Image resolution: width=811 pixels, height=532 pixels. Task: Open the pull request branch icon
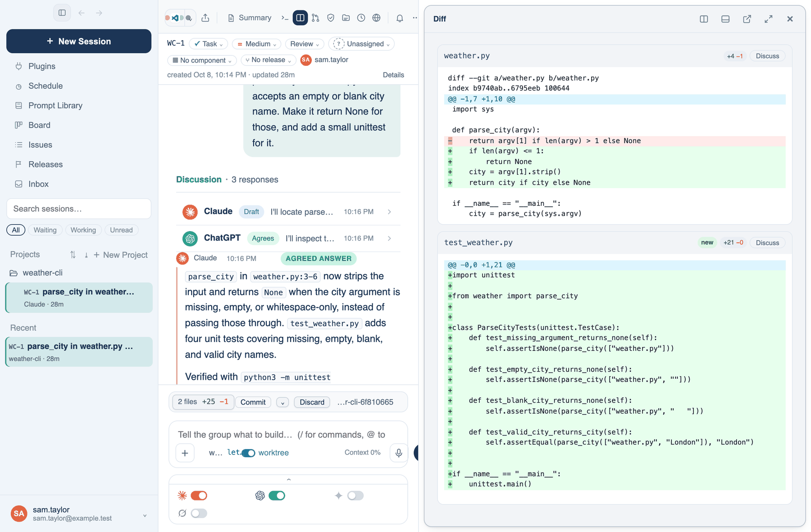315,18
